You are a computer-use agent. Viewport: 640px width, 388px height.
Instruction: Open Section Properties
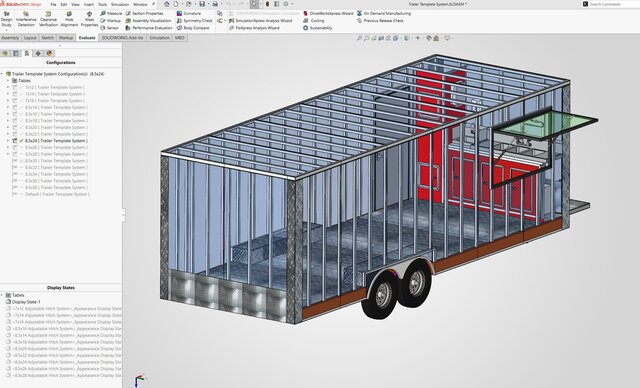click(x=144, y=13)
